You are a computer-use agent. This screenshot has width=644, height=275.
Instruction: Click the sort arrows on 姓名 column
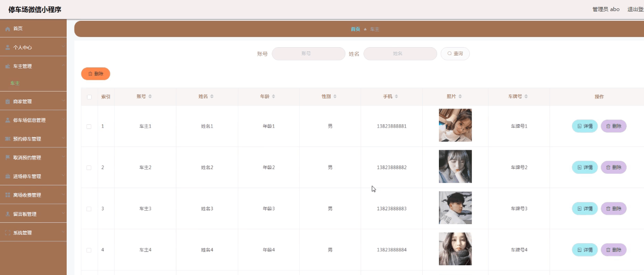tap(212, 97)
